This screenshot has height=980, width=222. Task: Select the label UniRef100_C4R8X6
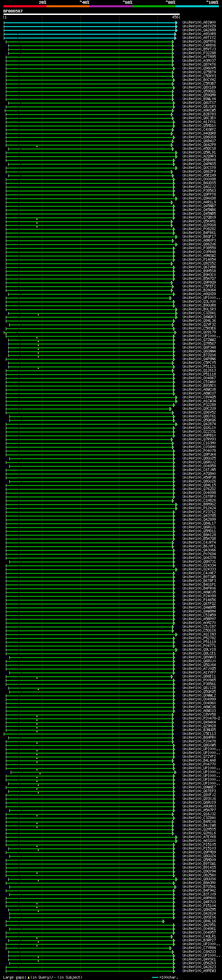click(199, 45)
